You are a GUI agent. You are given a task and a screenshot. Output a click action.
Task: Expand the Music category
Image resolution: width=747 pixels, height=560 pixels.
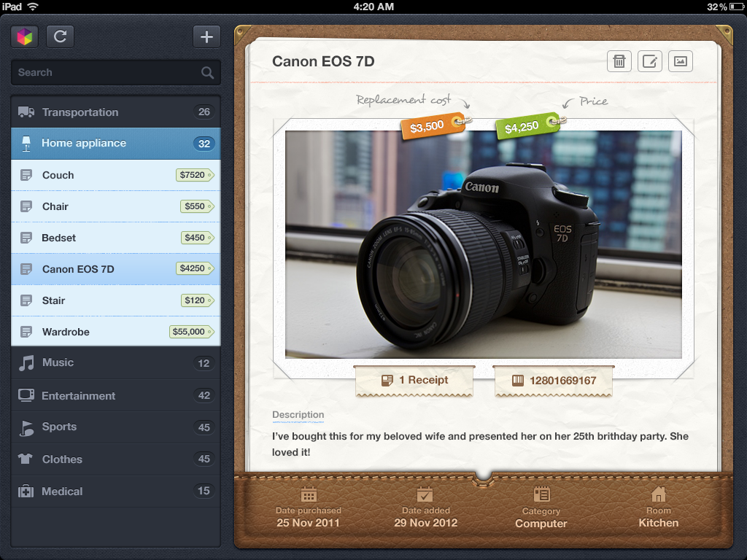pos(116,363)
